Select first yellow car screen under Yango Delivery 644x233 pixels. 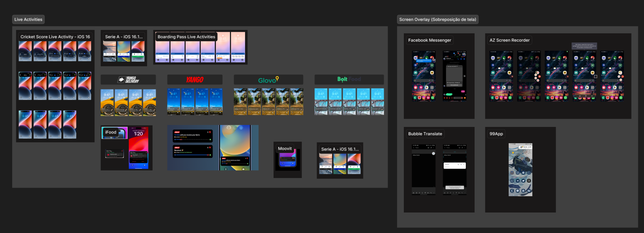click(107, 102)
